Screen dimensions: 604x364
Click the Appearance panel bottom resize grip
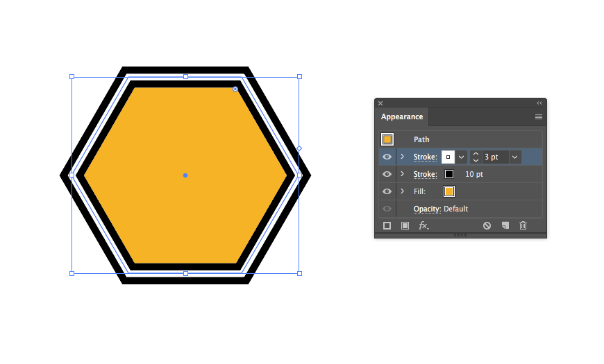pos(460,235)
